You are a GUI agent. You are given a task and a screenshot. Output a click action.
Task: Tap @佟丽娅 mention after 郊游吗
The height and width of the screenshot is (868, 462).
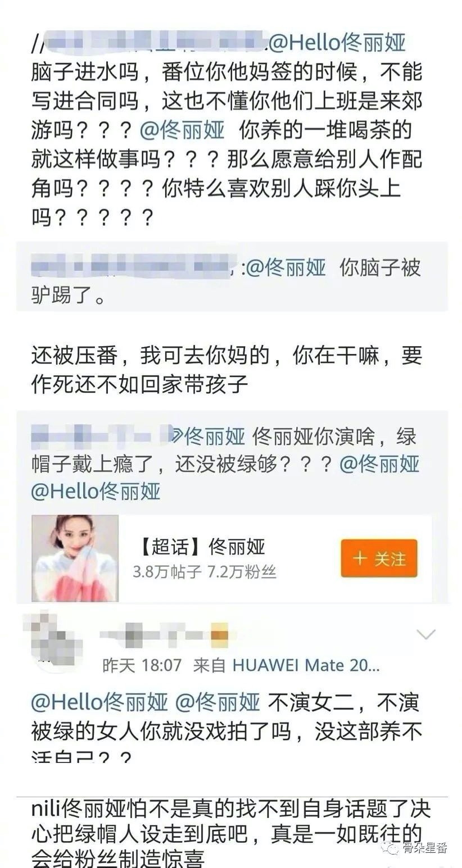[x=182, y=130]
